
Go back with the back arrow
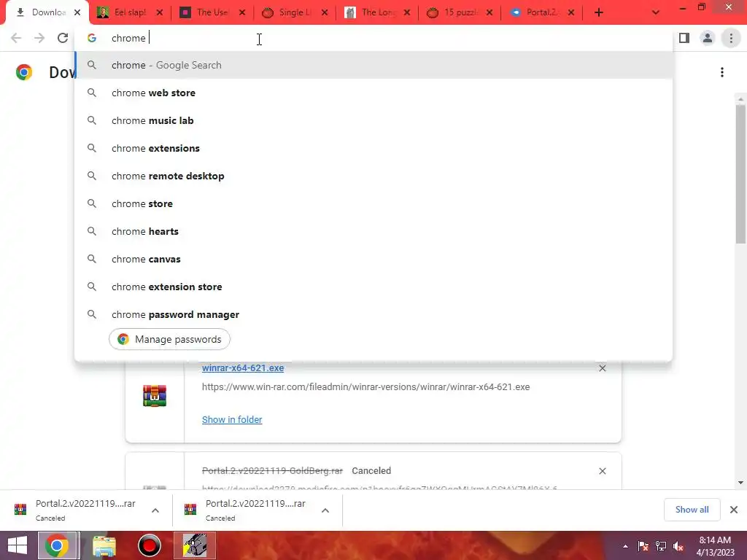(16, 38)
